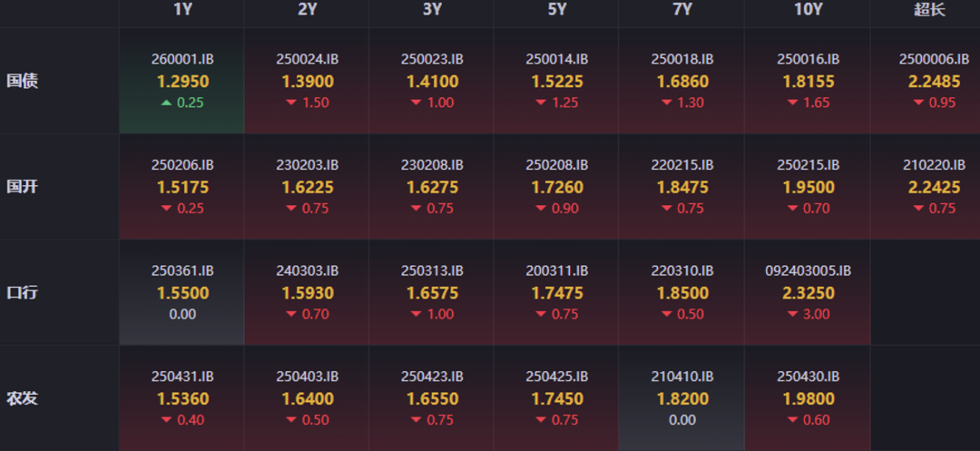The height and width of the screenshot is (451, 980).
Task: Open bond code 250016.IB
Action: pos(807,59)
